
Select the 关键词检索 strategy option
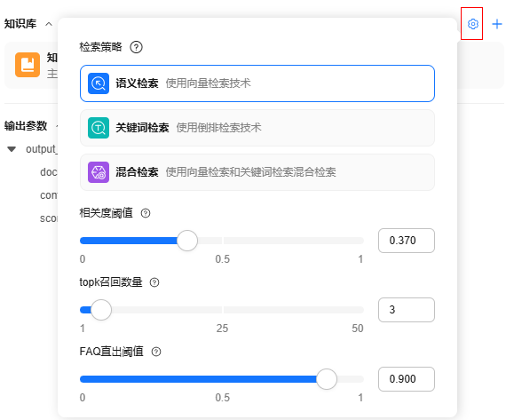click(x=257, y=128)
